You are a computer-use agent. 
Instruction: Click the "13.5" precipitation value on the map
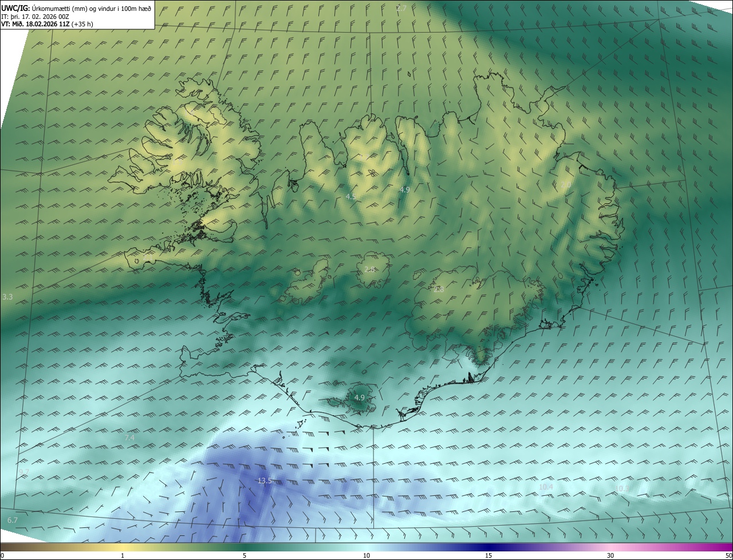tap(265, 481)
